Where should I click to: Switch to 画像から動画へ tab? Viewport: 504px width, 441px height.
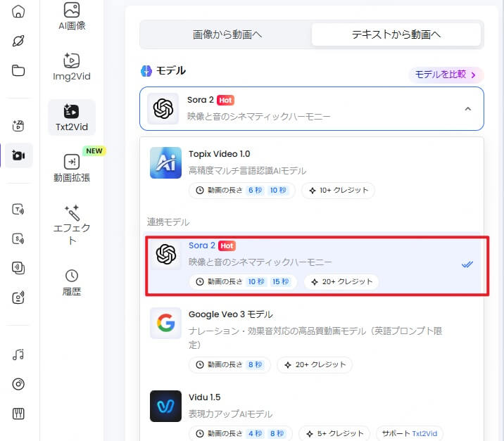[227, 34]
